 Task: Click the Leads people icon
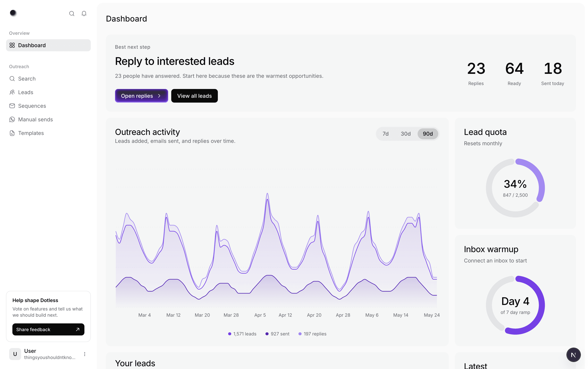[x=12, y=92]
